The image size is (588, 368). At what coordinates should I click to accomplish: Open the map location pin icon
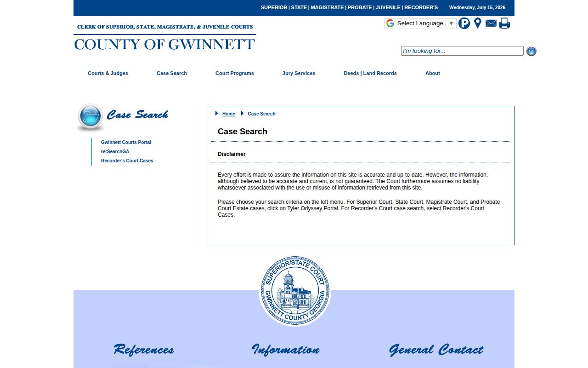pos(478,23)
